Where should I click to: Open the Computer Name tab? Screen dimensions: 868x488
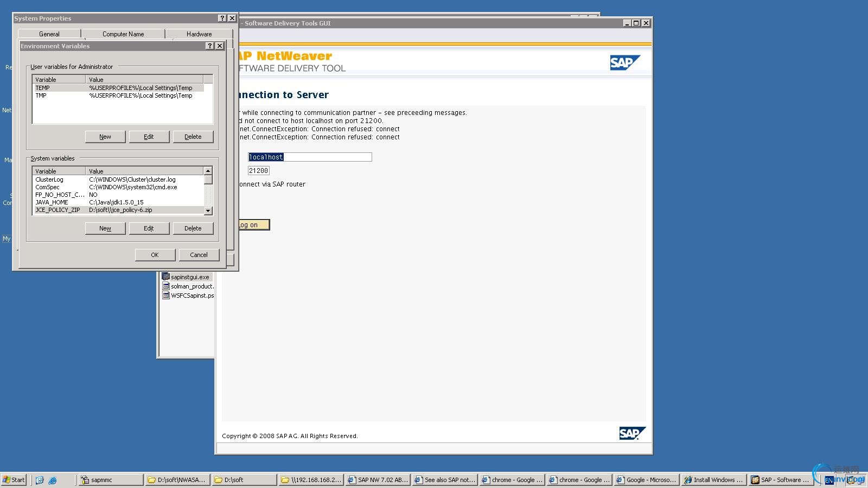point(123,34)
